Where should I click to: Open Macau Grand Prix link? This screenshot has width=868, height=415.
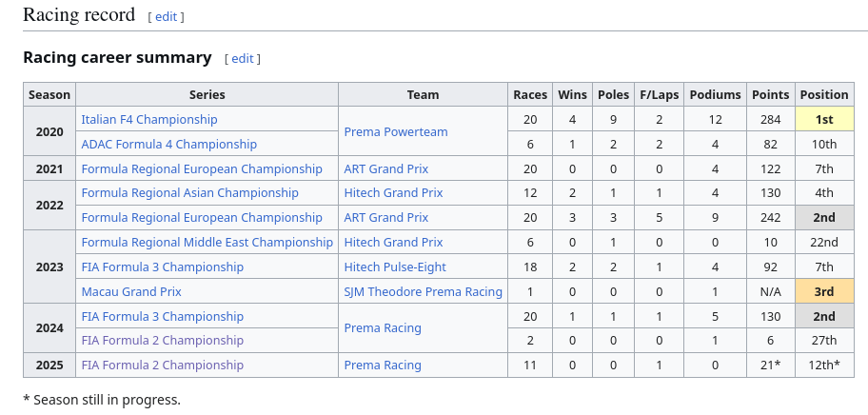[131, 291]
